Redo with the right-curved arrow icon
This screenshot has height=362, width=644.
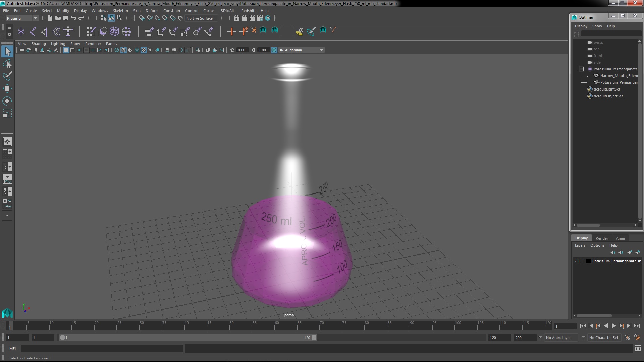click(81, 18)
